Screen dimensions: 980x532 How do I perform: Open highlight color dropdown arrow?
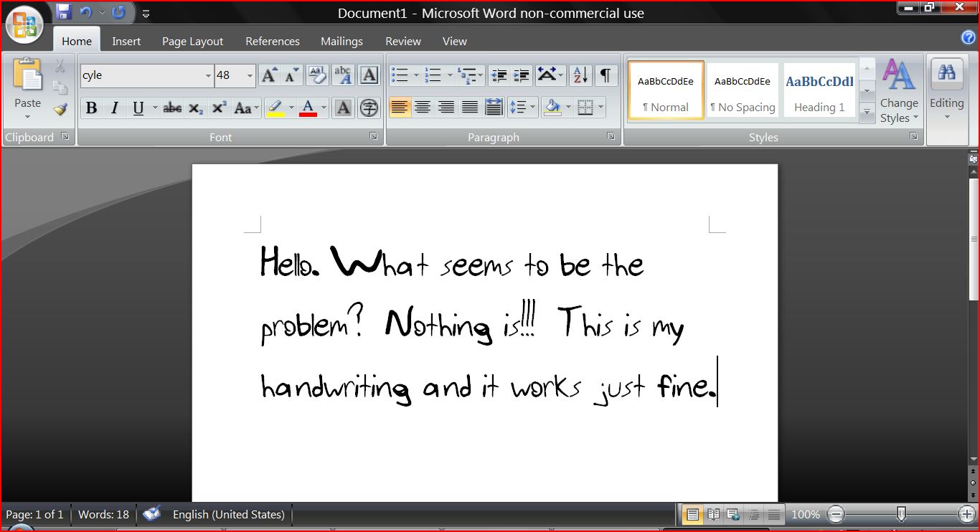[291, 108]
